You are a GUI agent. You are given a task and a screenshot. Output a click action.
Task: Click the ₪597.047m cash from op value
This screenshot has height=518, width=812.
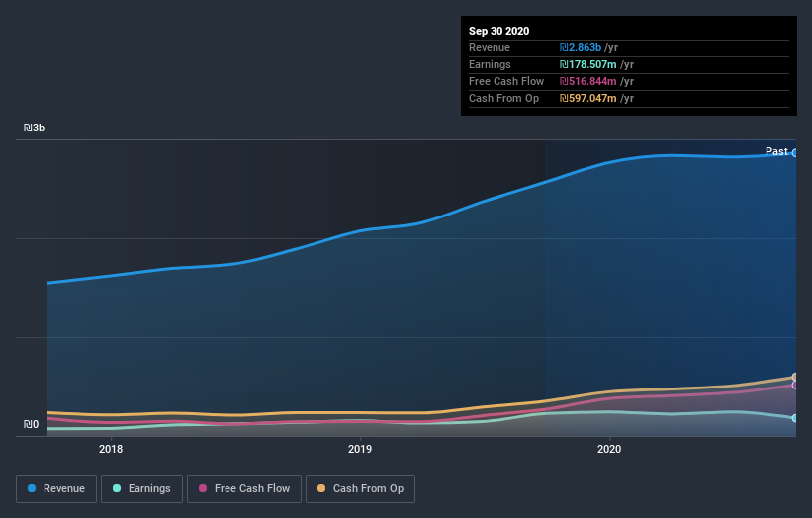(x=587, y=98)
